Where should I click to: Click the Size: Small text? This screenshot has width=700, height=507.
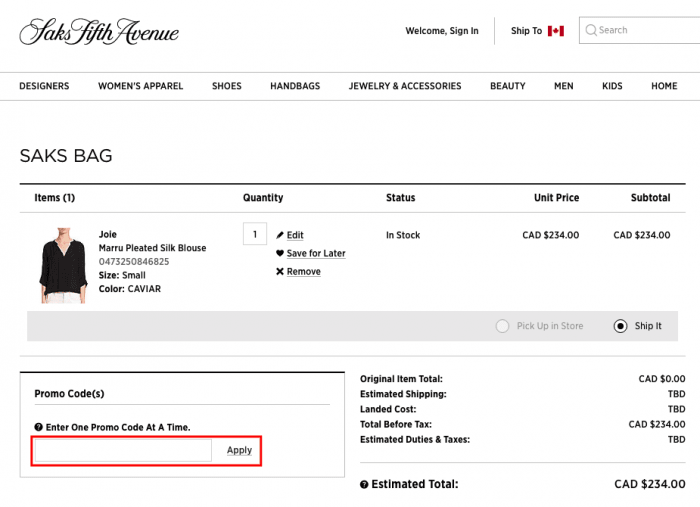point(122,275)
